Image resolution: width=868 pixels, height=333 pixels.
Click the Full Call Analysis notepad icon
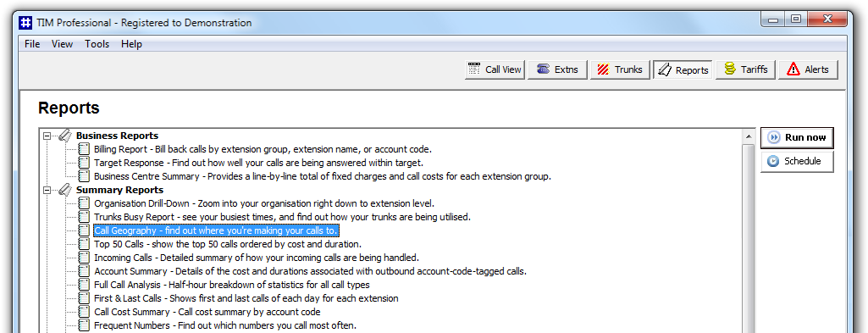tap(84, 285)
